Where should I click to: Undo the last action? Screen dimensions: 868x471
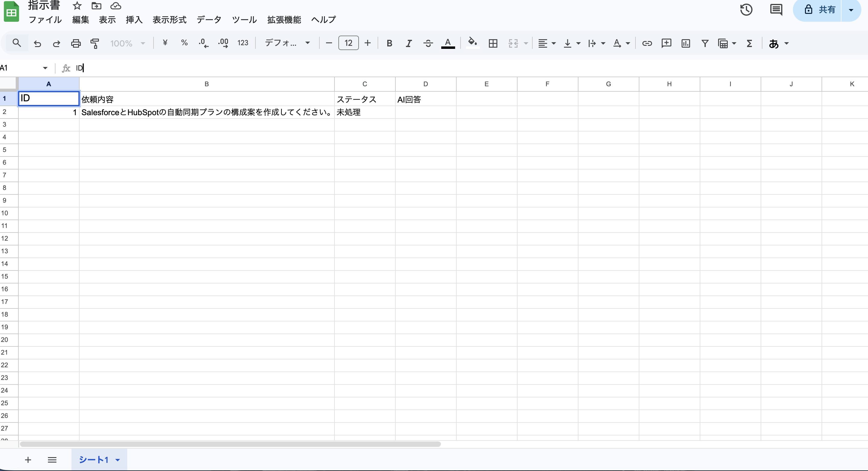[x=37, y=43]
